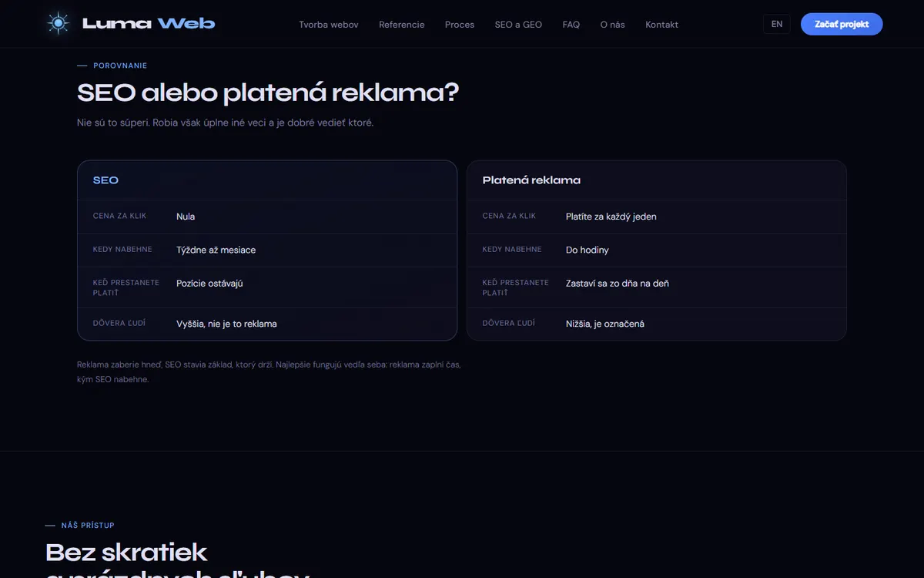Click heading SEO alebo platená reklama?
The image size is (924, 578).
pyautogui.click(x=268, y=93)
